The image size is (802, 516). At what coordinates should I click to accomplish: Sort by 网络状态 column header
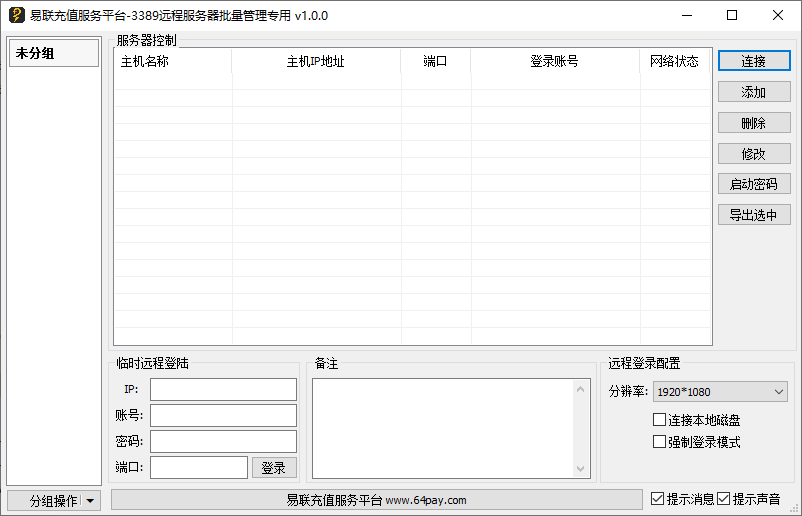tap(675, 61)
